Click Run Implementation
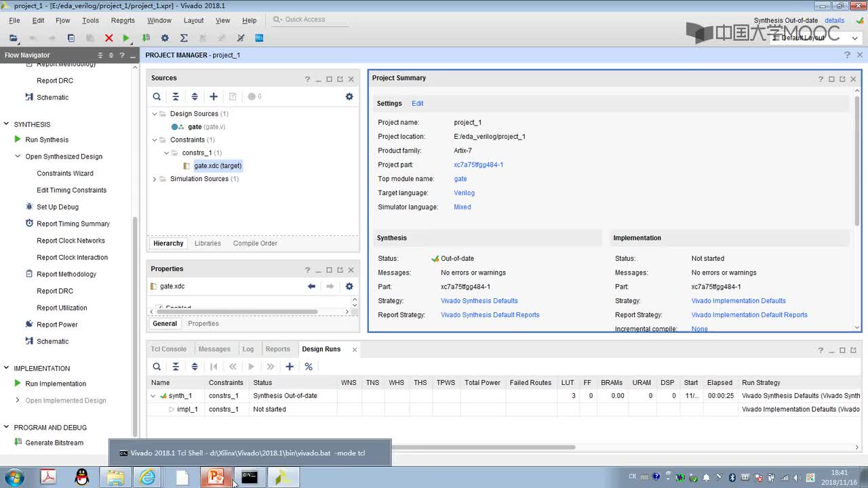 pos(56,384)
